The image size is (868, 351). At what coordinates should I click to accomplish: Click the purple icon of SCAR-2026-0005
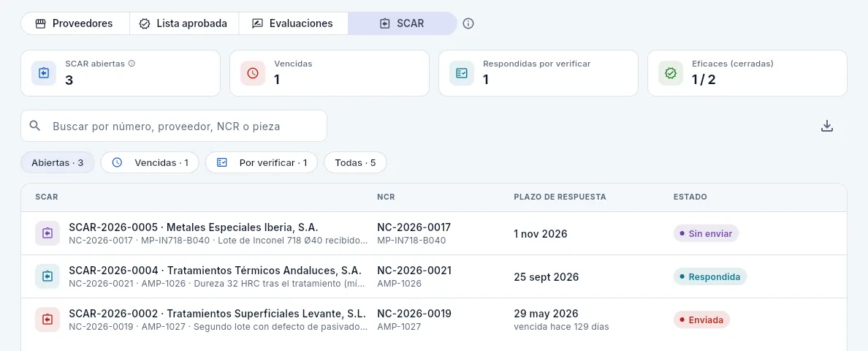point(47,233)
